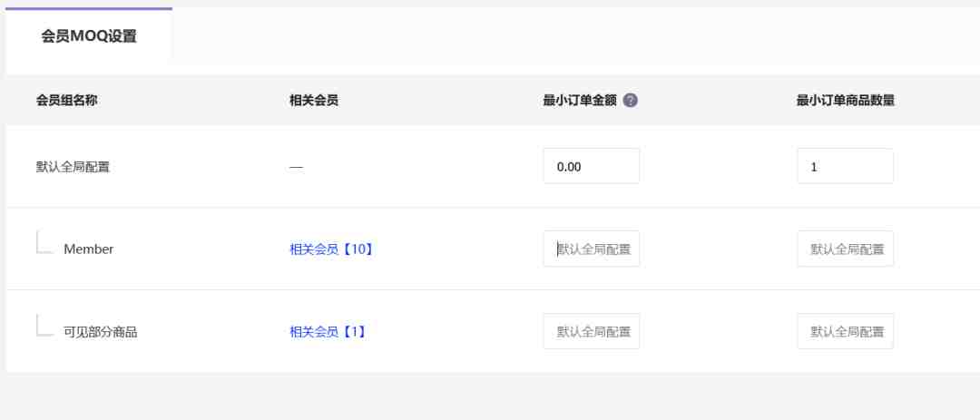Open the 会员MOQ设置 tab

click(x=89, y=37)
